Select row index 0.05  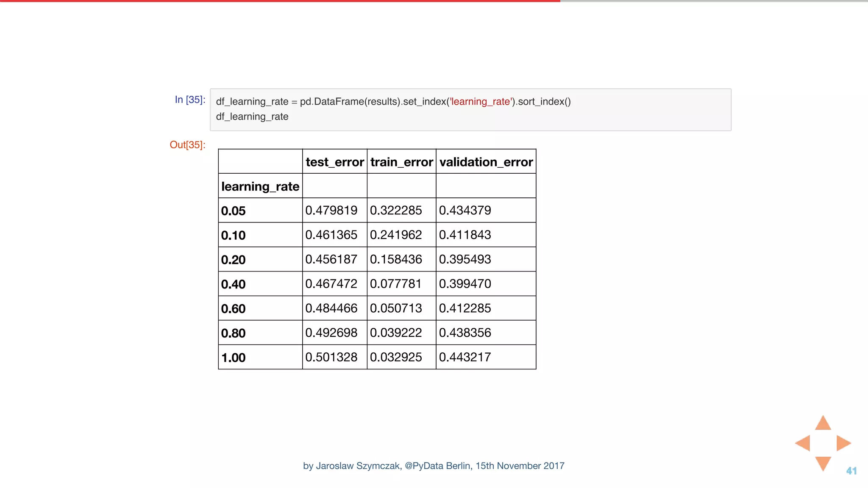(234, 211)
